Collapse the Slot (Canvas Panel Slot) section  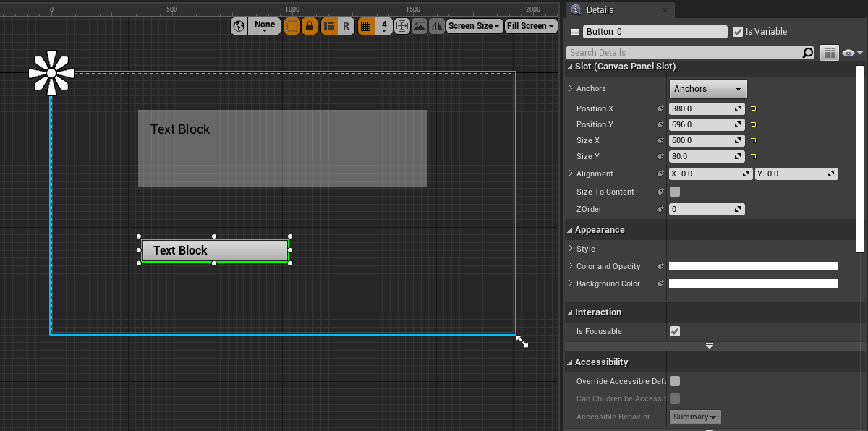click(x=570, y=67)
